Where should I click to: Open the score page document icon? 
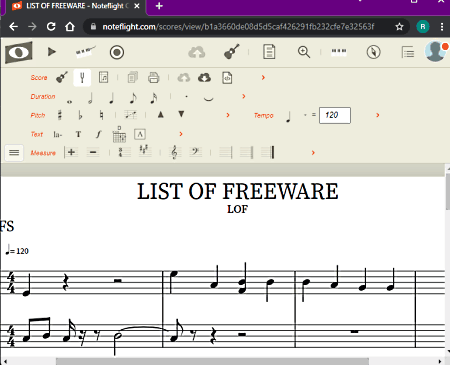(x=269, y=52)
